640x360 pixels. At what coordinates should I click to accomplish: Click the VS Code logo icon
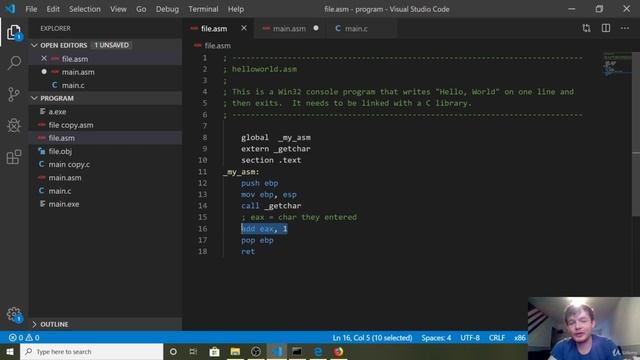click(x=10, y=9)
